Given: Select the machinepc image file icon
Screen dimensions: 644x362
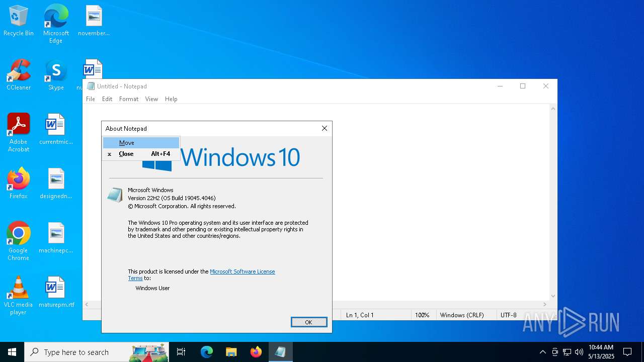Looking at the screenshot, I should [56, 238].
